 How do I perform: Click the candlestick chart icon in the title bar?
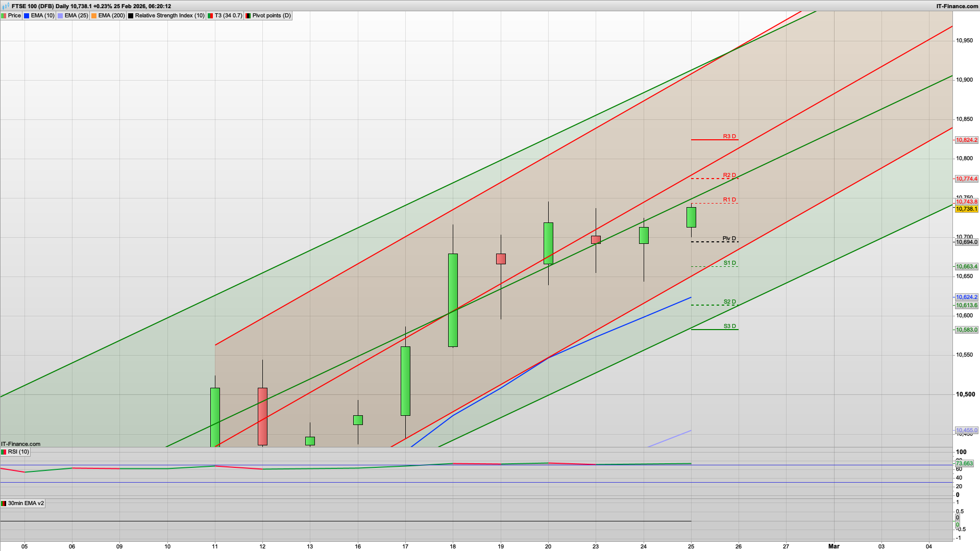(5, 6)
